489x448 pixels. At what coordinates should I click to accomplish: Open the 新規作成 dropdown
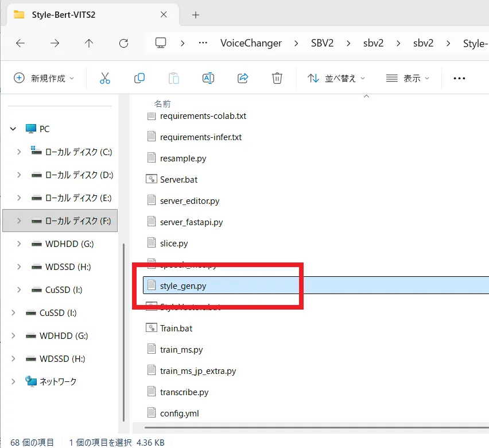tap(44, 78)
